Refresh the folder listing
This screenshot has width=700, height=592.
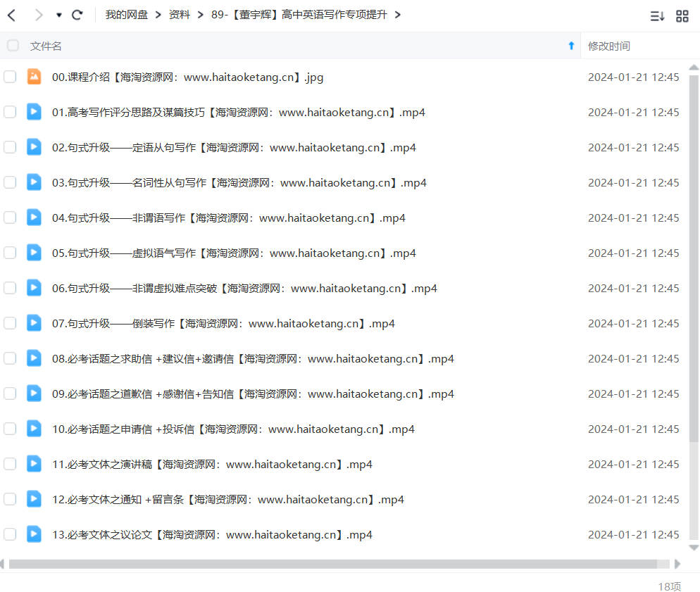point(77,15)
